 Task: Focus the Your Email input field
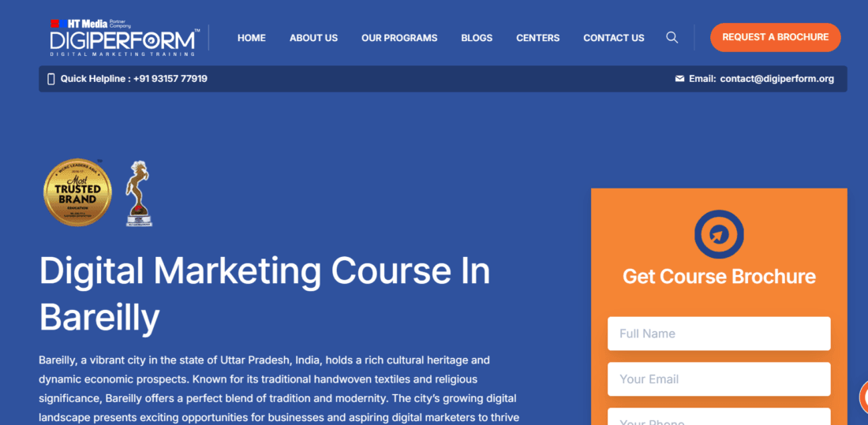(718, 379)
